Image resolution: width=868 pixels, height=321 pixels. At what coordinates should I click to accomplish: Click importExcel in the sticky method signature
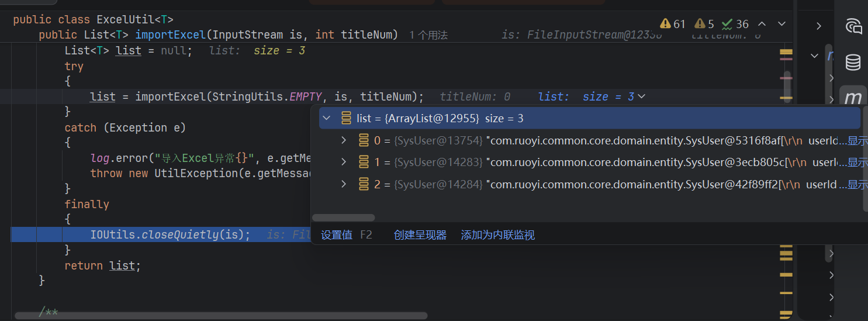[171, 35]
